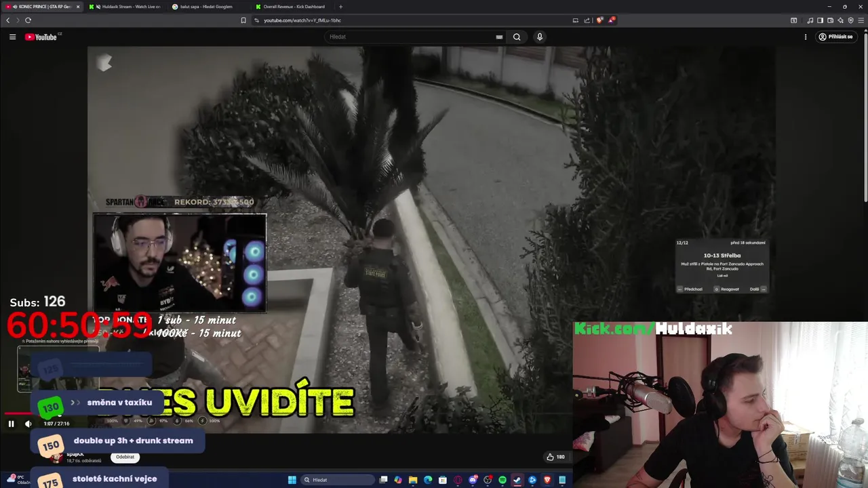The width and height of the screenshot is (868, 488).
Task: Switch to KONEC PRINCE GTA RP tab
Action: point(41,7)
